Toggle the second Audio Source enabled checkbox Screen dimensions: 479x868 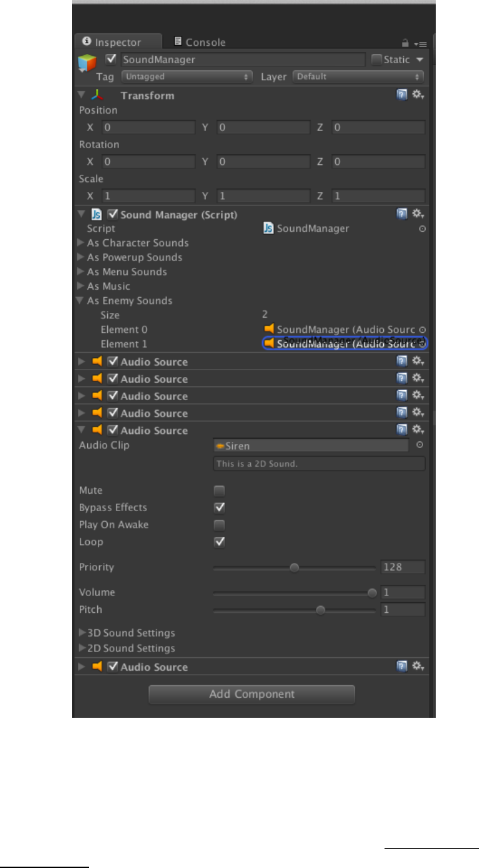[x=112, y=379]
